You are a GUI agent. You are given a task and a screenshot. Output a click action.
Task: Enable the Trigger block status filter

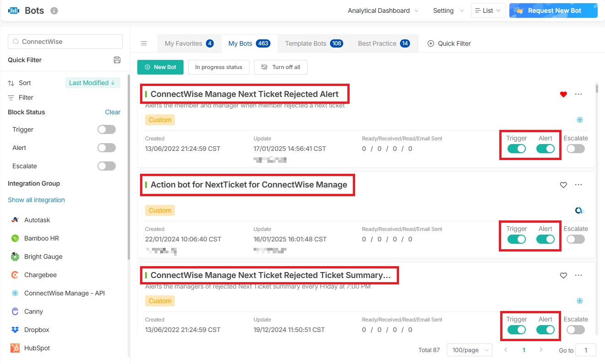pos(107,129)
